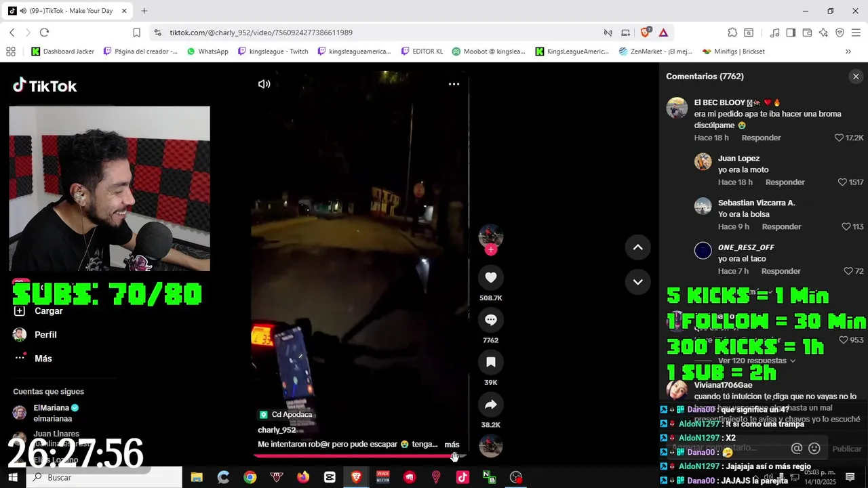
Task: Show hidden bookmarks with double chevron
Action: (848, 52)
